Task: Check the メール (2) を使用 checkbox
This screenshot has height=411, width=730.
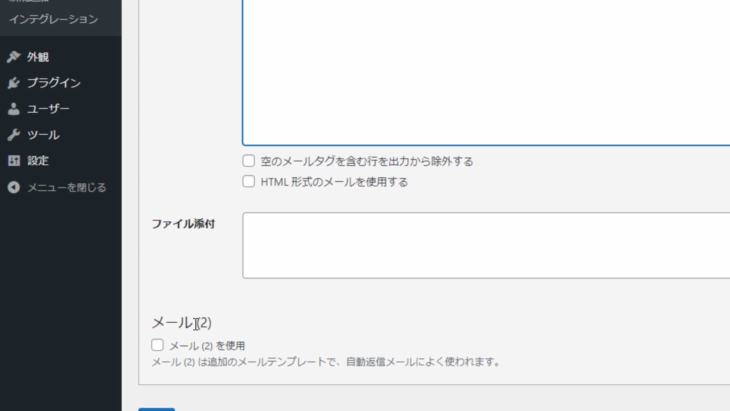Action: coord(157,345)
